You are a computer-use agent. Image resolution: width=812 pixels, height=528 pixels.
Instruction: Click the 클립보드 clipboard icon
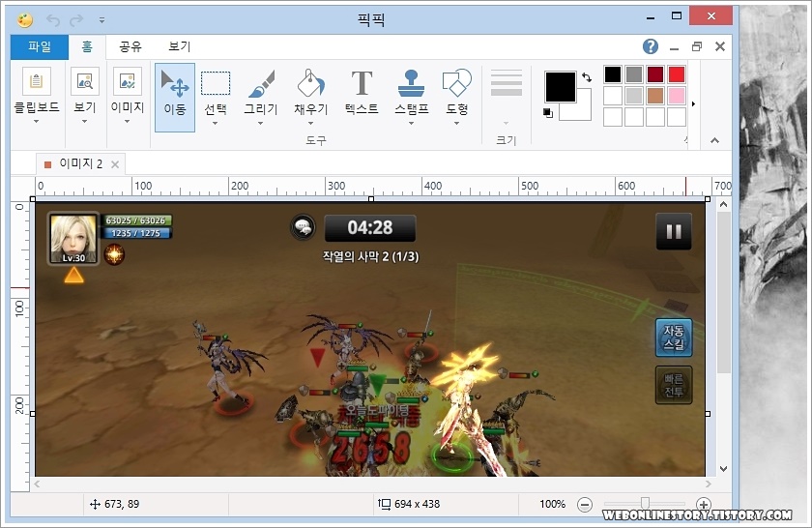[37, 81]
